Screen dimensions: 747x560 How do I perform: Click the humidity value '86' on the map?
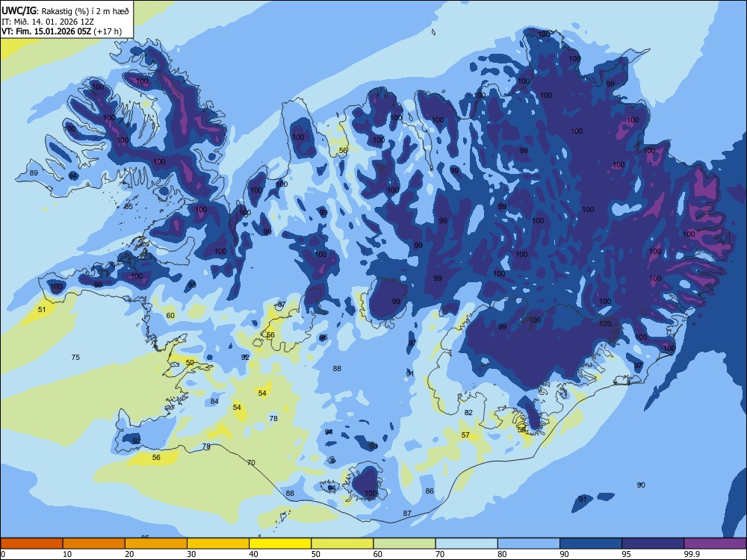[x=430, y=491]
